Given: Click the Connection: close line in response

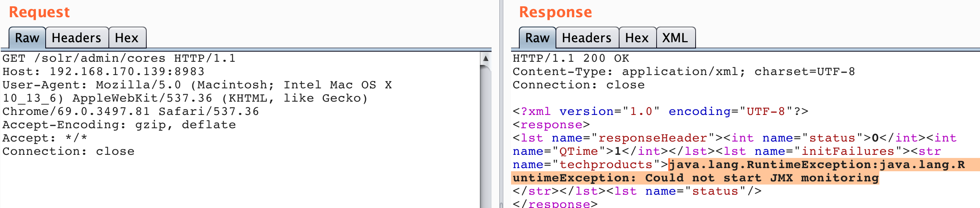Looking at the screenshot, I should click(x=579, y=85).
